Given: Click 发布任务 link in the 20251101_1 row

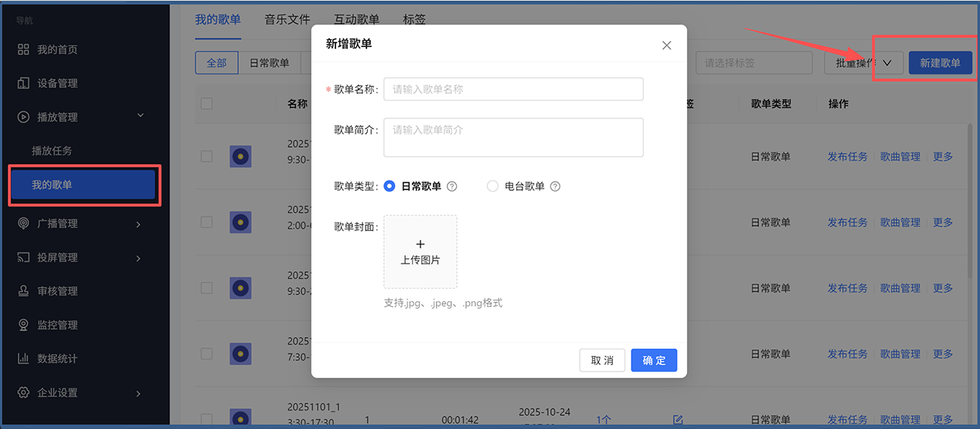Looking at the screenshot, I should coord(848,420).
